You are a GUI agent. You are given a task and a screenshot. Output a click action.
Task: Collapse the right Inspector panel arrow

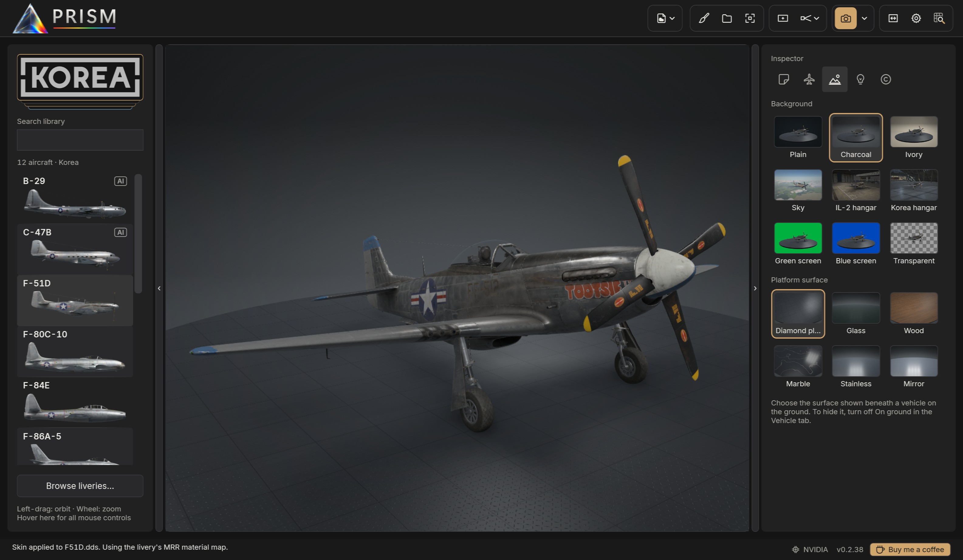coord(755,288)
